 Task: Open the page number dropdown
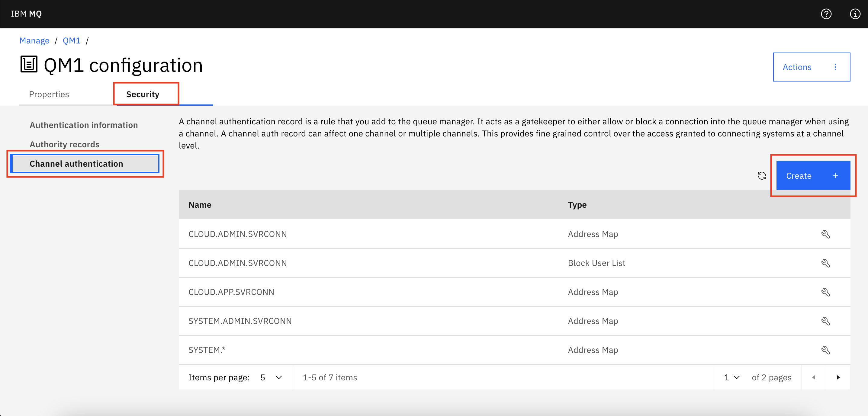[731, 378]
